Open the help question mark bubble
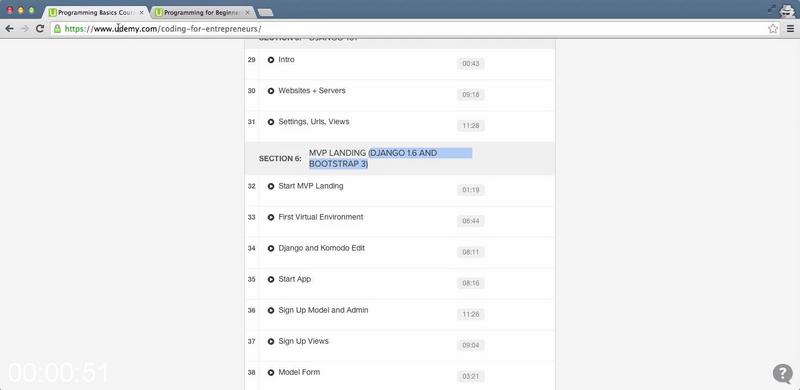This screenshot has height=390, width=800. 783,374
